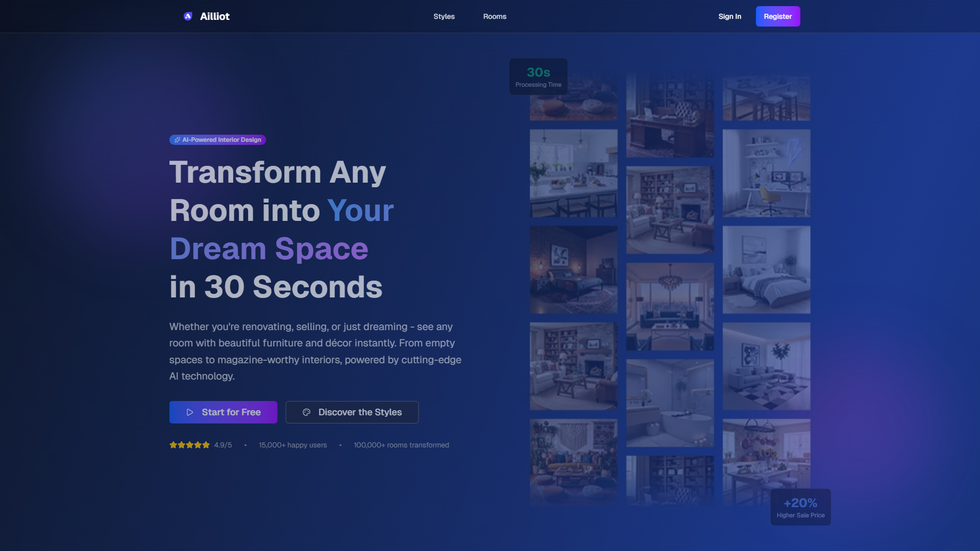Click the palette icon on Discover the Styles
980x551 pixels.
[307, 412]
